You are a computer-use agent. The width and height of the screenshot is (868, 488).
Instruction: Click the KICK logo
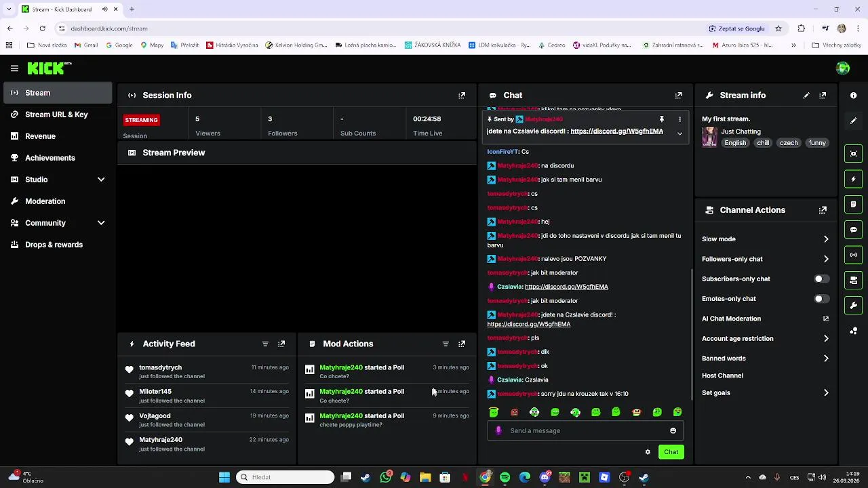pyautogui.click(x=49, y=68)
